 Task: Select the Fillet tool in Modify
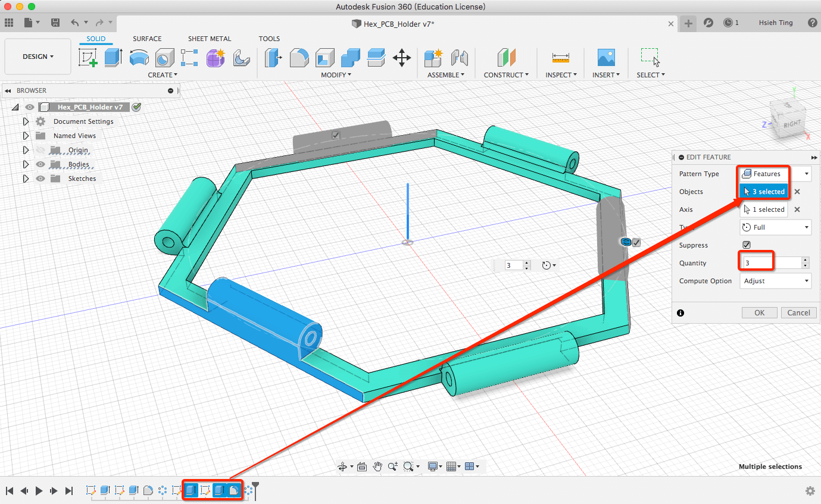299,58
